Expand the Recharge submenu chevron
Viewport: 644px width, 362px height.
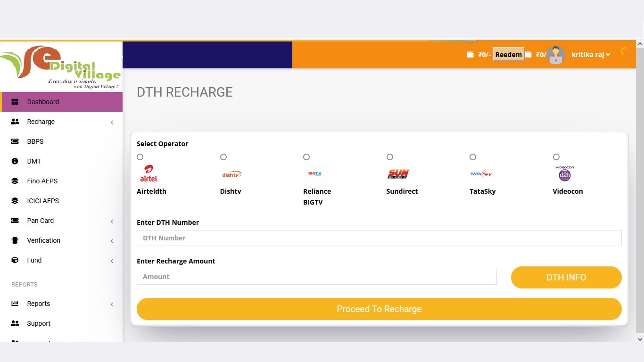tap(112, 123)
